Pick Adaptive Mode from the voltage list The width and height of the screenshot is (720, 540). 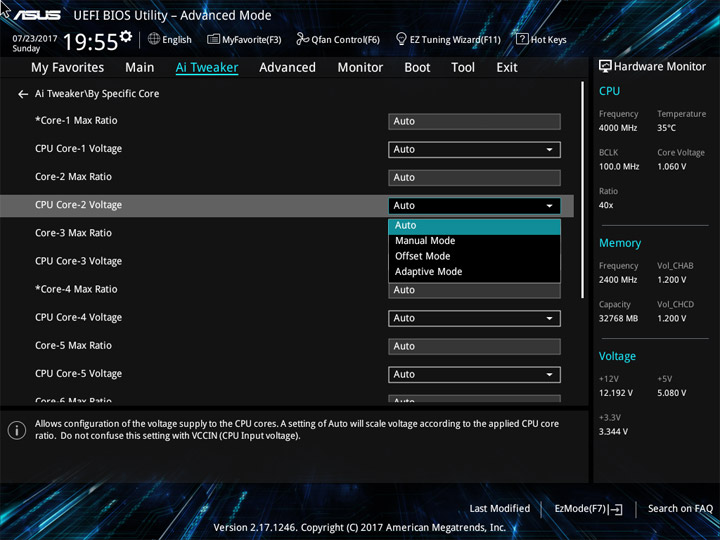(x=474, y=272)
